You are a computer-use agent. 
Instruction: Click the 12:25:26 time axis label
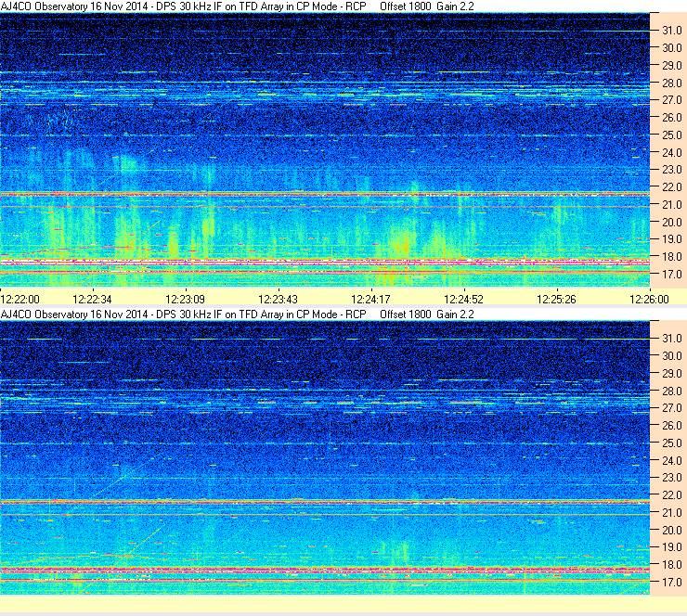[556, 300]
